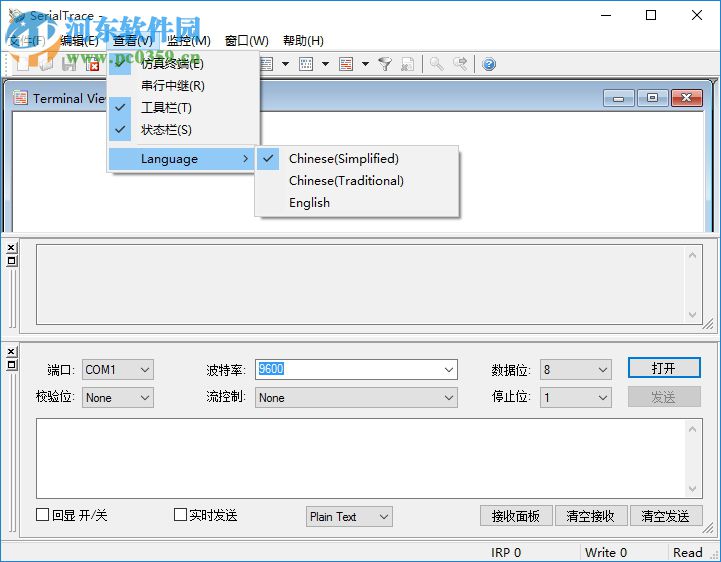Screen dimensions: 721x562
Task: Enable the 实时发送 checkbox
Action: [180, 515]
